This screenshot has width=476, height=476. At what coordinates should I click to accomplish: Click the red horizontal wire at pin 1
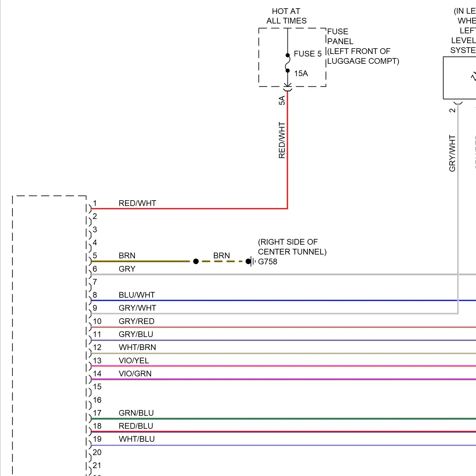tap(189, 208)
